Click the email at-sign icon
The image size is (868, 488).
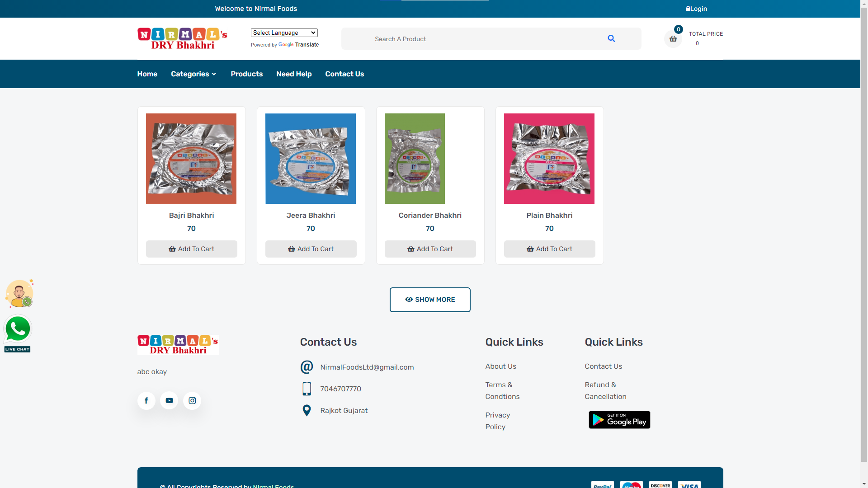(x=307, y=367)
